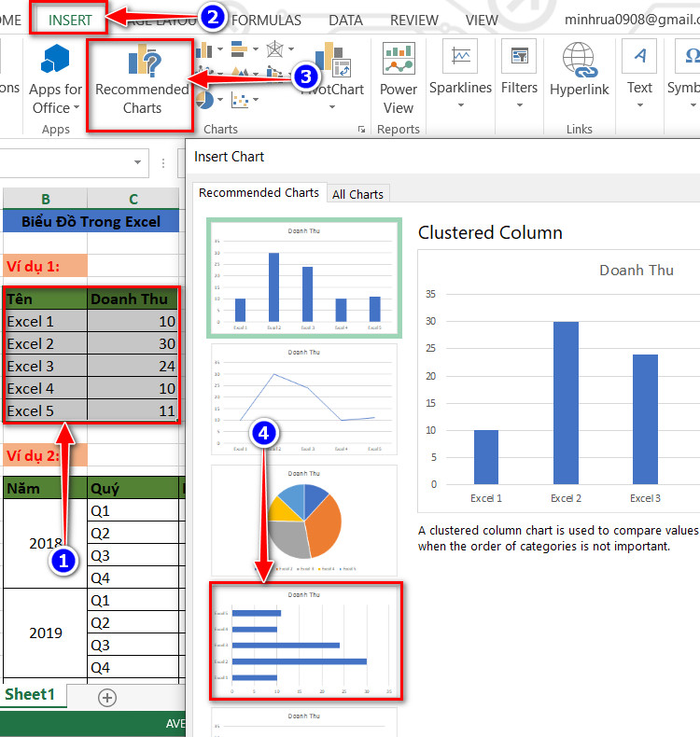Open the REVIEW ribbon tab

pos(414,21)
